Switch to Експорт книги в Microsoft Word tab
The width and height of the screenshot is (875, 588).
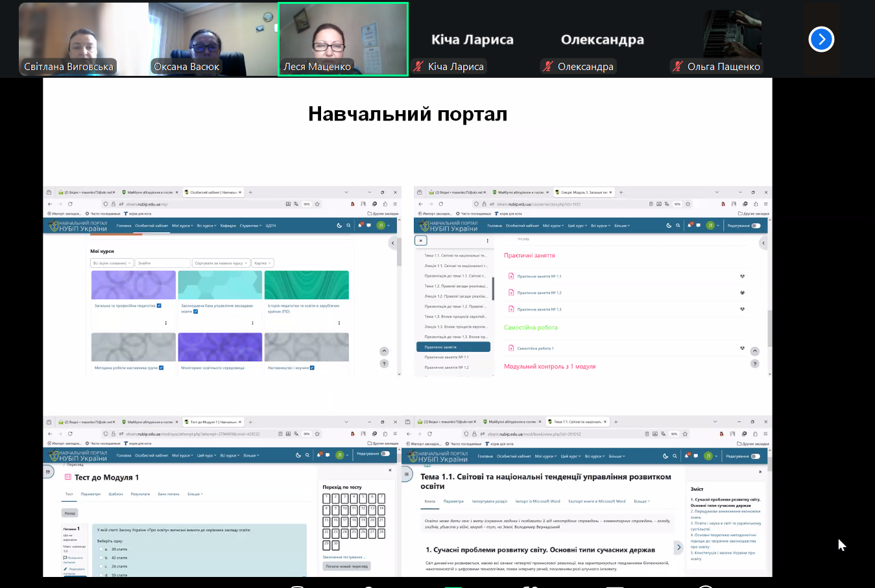(x=597, y=501)
